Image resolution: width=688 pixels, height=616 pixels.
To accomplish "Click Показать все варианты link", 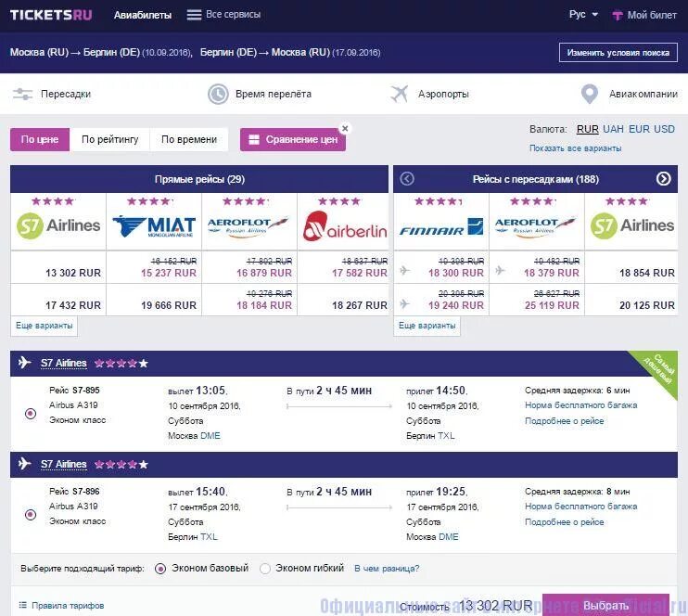I will (575, 148).
